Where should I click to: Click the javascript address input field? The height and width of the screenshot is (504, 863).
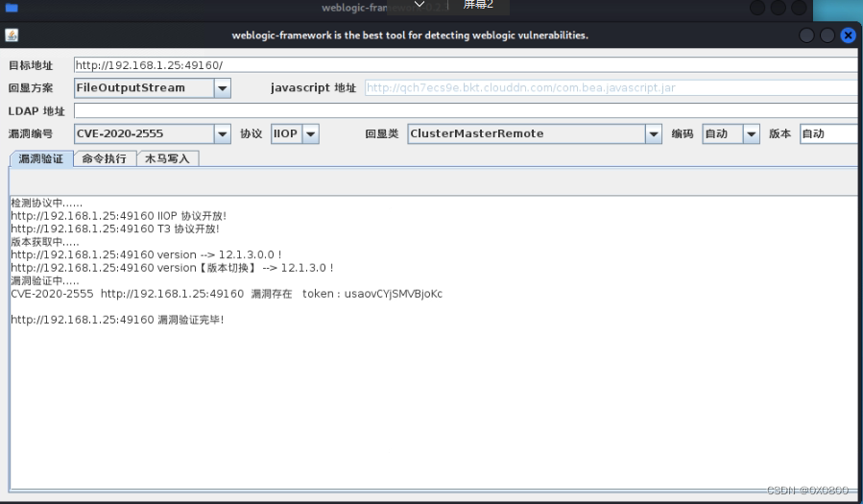613,87
